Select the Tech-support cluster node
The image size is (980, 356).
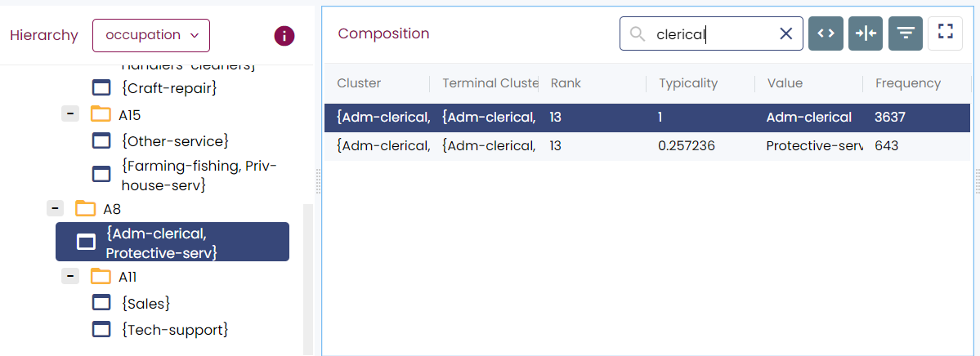pyautogui.click(x=175, y=330)
